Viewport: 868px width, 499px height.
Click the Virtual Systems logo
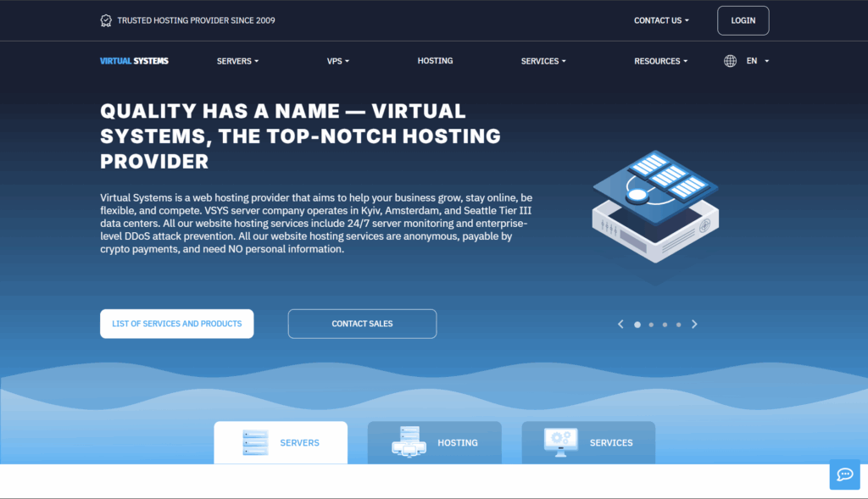(x=134, y=61)
